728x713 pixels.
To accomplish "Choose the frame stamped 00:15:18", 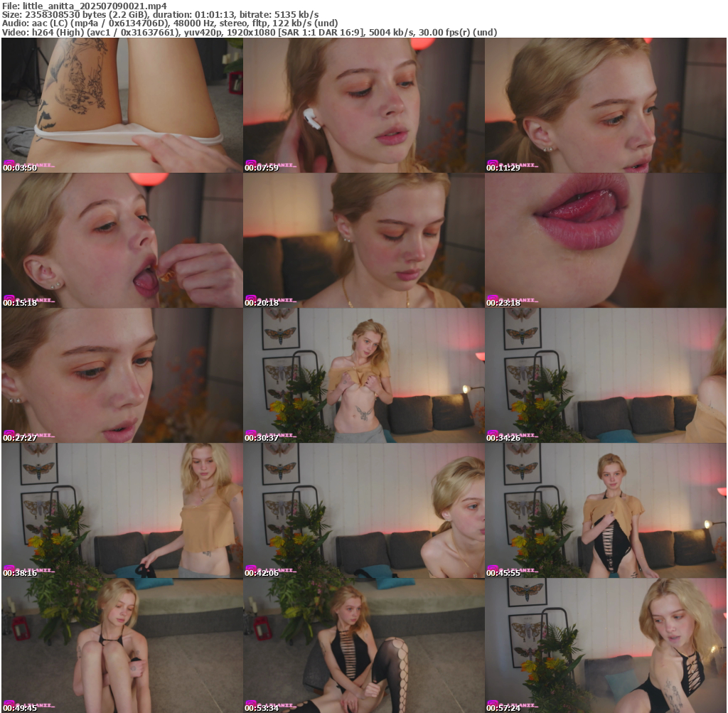I will [122, 240].
